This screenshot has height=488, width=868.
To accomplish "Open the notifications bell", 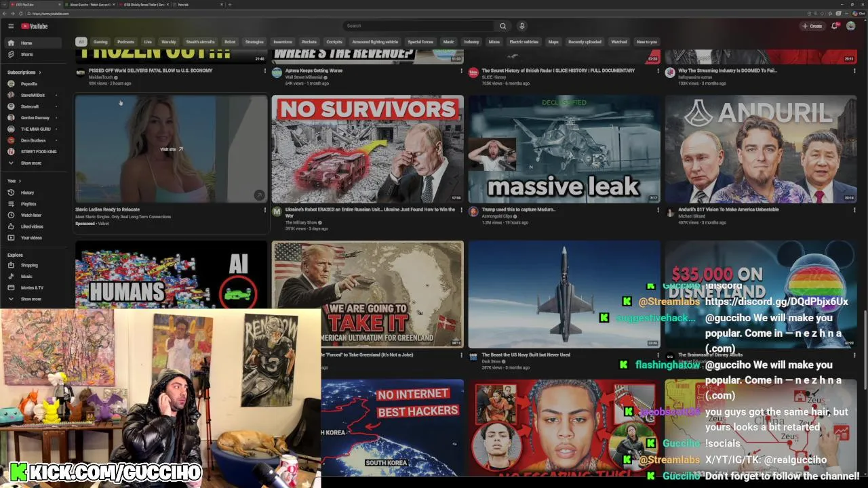I will (x=835, y=26).
